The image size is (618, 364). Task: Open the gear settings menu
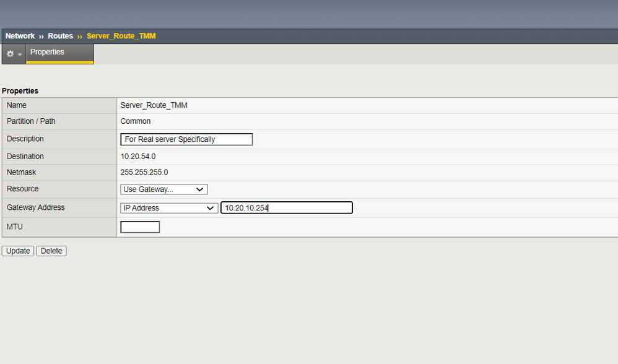[x=14, y=54]
